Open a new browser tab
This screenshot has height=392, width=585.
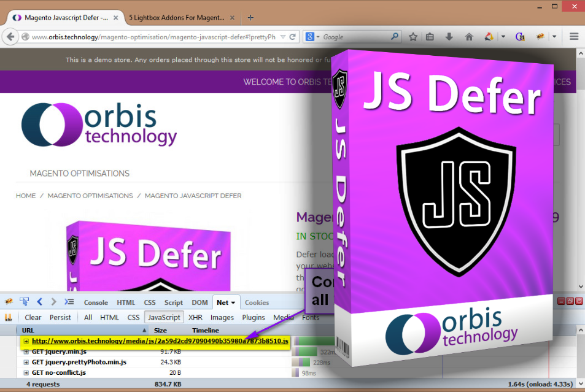(250, 18)
